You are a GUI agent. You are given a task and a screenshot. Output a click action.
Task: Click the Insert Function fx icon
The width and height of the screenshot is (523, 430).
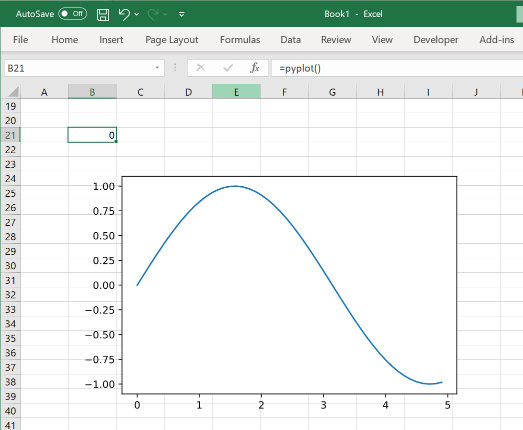254,68
